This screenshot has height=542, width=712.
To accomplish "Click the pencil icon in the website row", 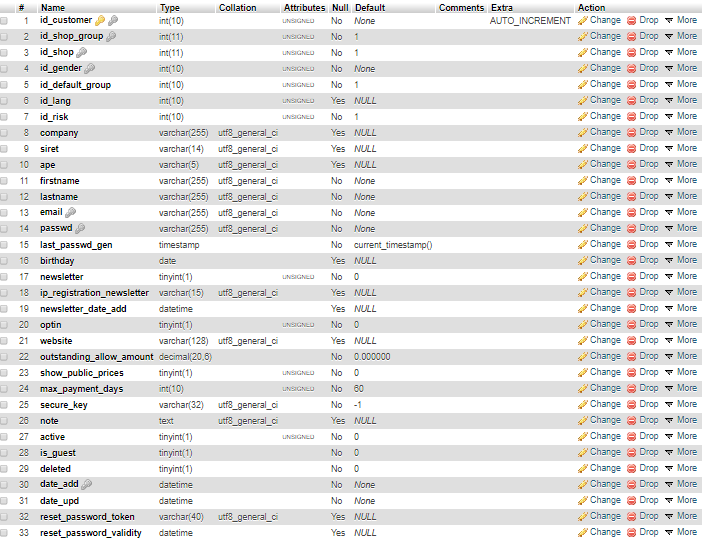I will [583, 340].
